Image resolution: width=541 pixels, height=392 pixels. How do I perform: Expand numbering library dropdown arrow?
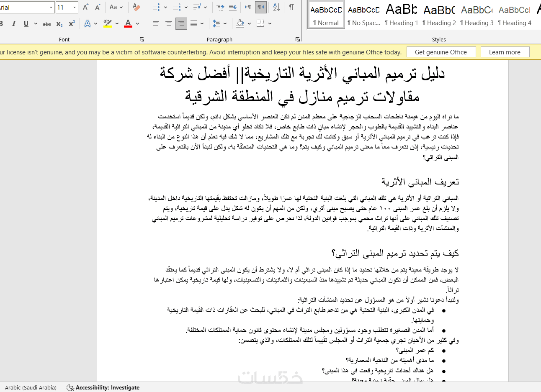tap(185, 7)
